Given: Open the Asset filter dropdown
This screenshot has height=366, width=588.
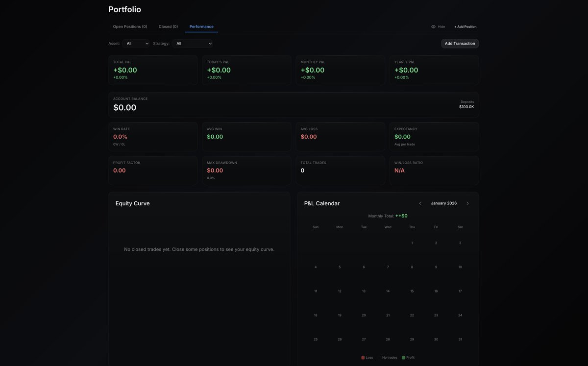Looking at the screenshot, I should pos(136,43).
